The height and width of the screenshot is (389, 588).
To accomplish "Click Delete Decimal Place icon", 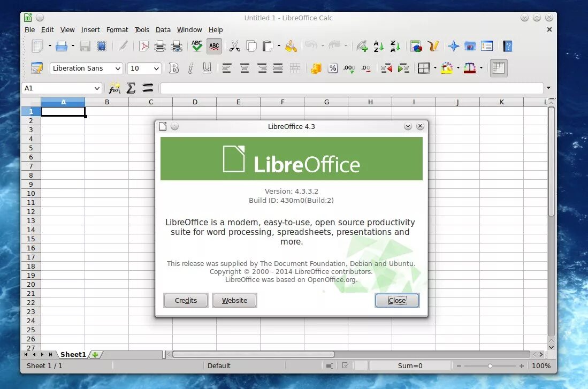I will point(366,68).
